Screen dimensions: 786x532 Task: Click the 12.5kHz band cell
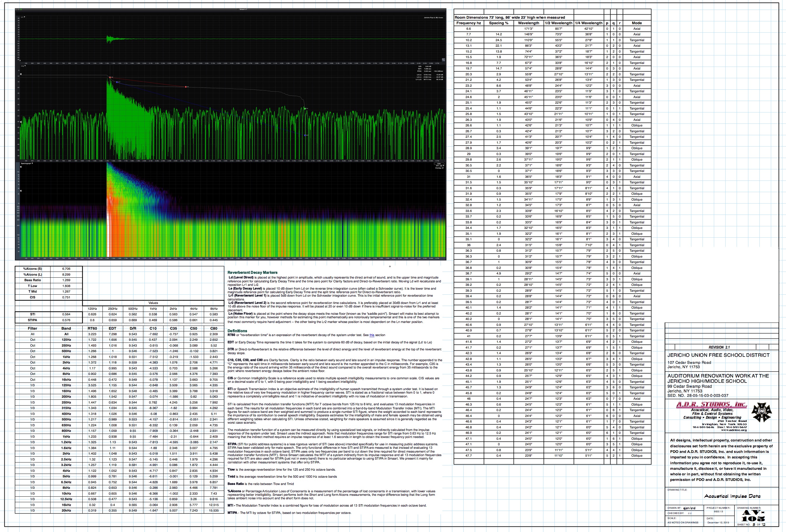pyautogui.click(x=66, y=499)
